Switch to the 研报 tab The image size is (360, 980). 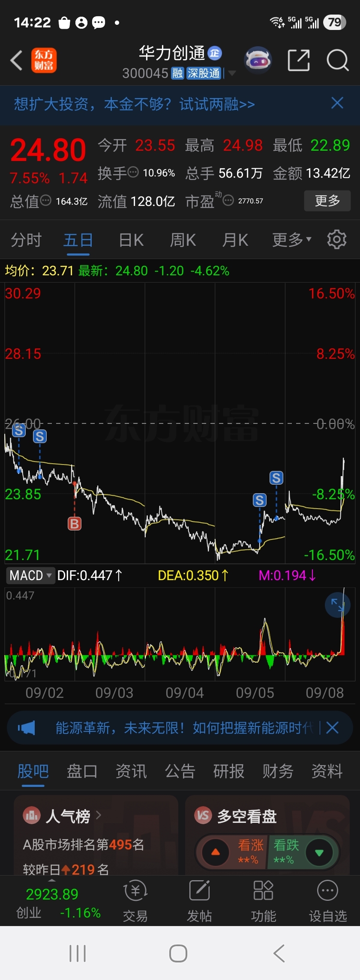(x=229, y=771)
